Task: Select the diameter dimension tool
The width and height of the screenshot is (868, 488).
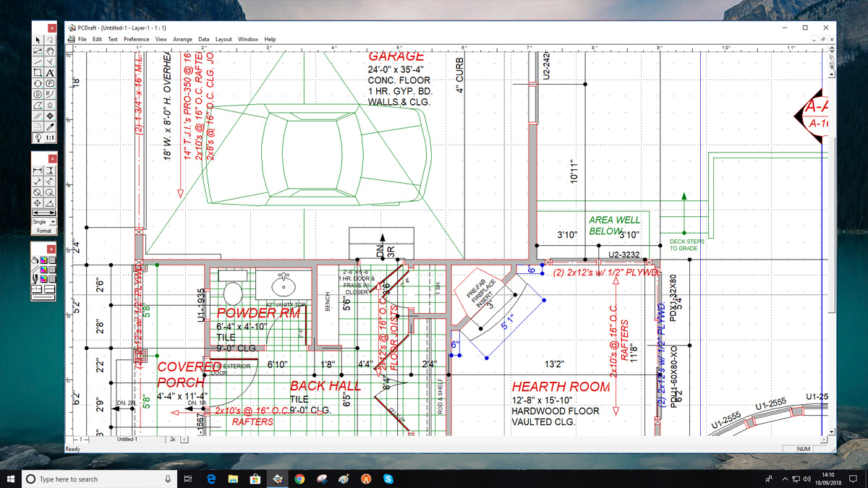Action: [38, 193]
